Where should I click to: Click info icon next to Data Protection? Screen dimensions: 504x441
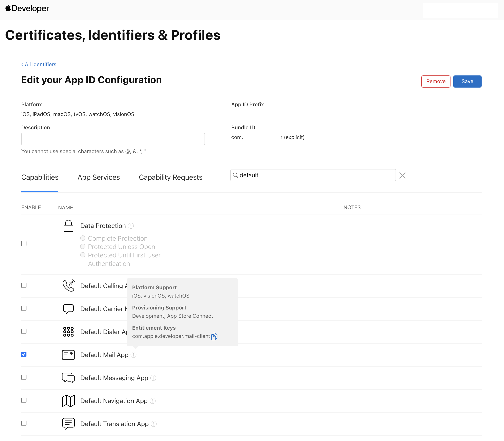(131, 226)
